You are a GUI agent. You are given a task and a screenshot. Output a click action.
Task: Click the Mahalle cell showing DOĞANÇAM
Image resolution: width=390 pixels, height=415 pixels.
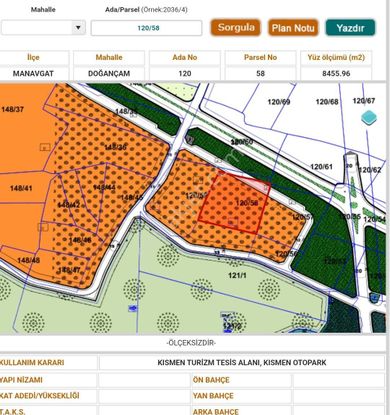point(109,73)
